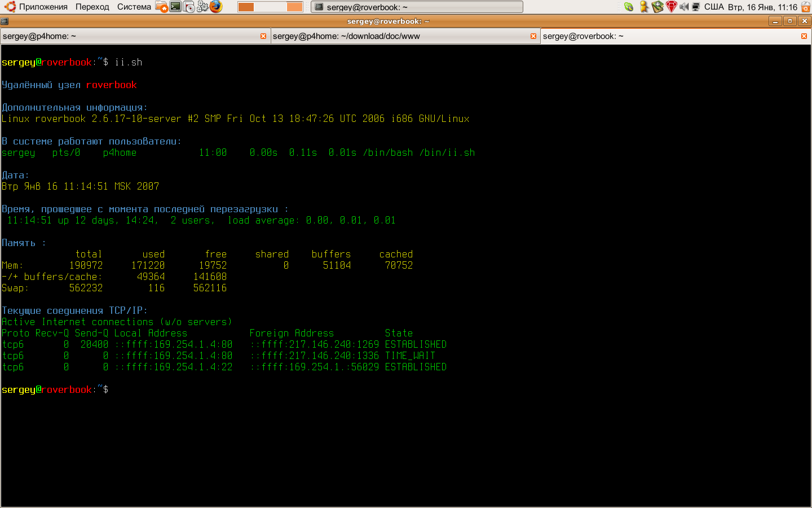Open the home folder launcher icon
Screen dimensions: 812x508
(162, 7)
